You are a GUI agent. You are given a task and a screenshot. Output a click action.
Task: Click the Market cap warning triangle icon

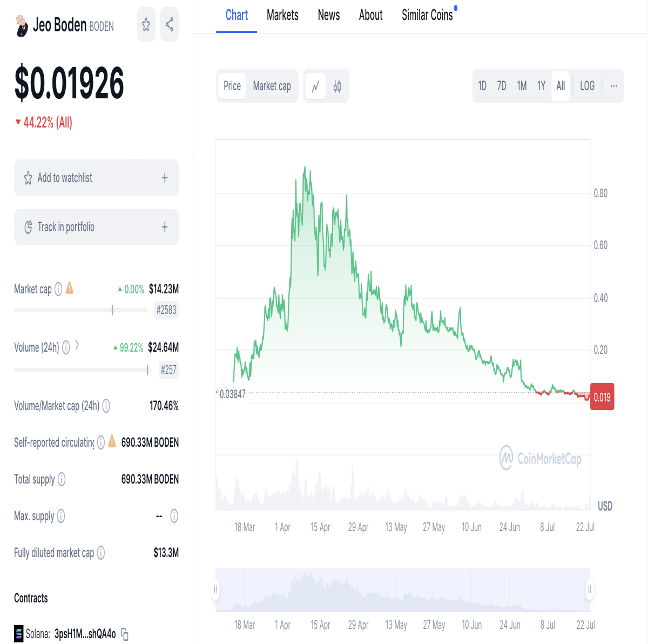pos(70,288)
